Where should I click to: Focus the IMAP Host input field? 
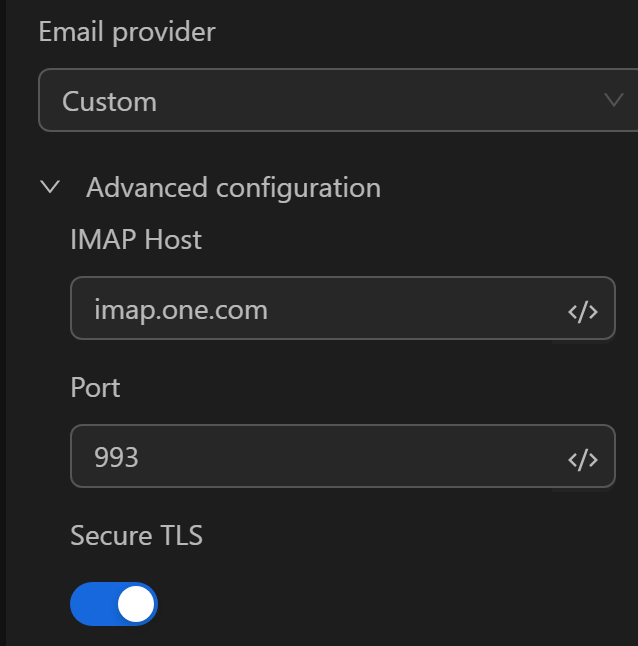tap(320, 309)
